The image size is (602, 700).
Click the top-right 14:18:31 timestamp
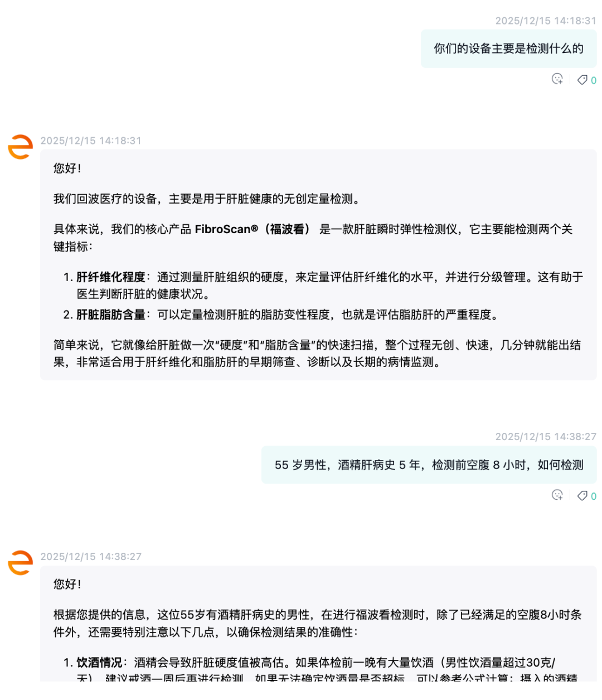click(546, 21)
